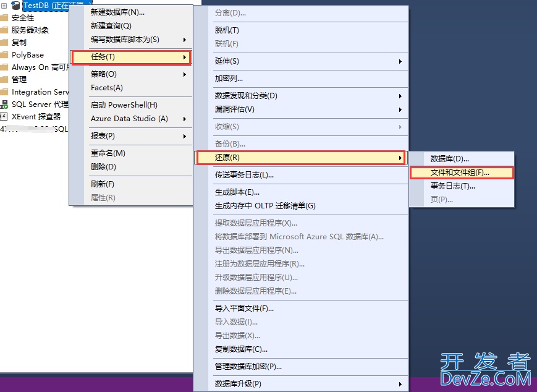This screenshot has height=392, width=537.
Task: Choose 事务日志(T)... restore option
Action: [x=462, y=186]
